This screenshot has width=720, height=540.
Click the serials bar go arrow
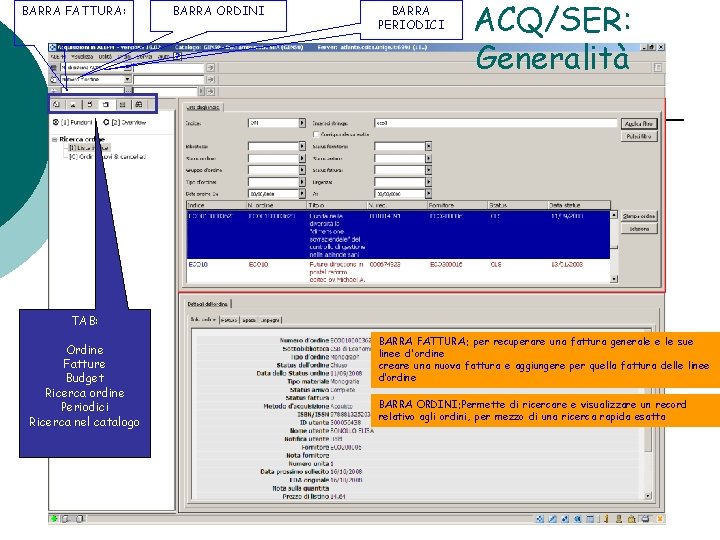210,91
